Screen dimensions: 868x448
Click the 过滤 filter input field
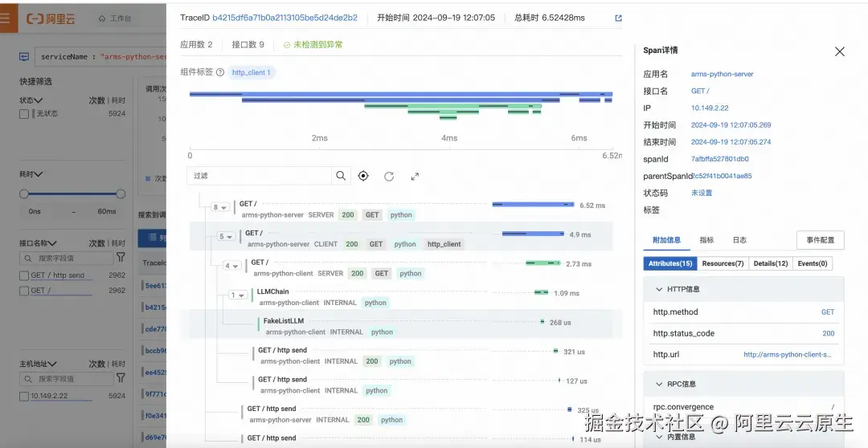pyautogui.click(x=259, y=176)
